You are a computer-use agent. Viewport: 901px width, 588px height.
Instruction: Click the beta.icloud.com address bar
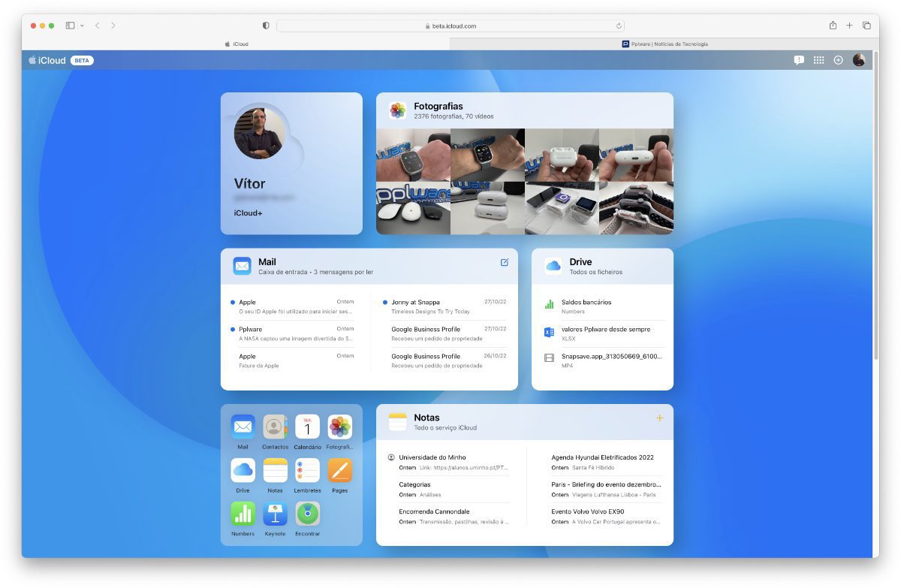(450, 26)
